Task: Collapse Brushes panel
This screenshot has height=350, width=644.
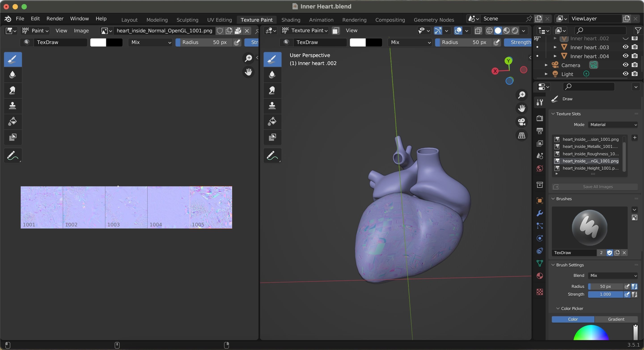Action: click(x=553, y=199)
